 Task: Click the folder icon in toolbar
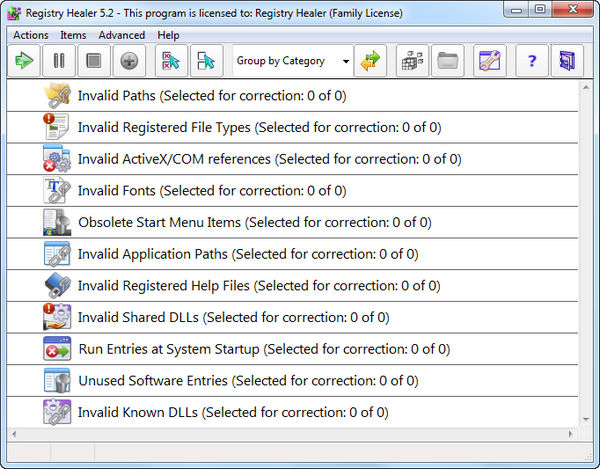(x=447, y=61)
